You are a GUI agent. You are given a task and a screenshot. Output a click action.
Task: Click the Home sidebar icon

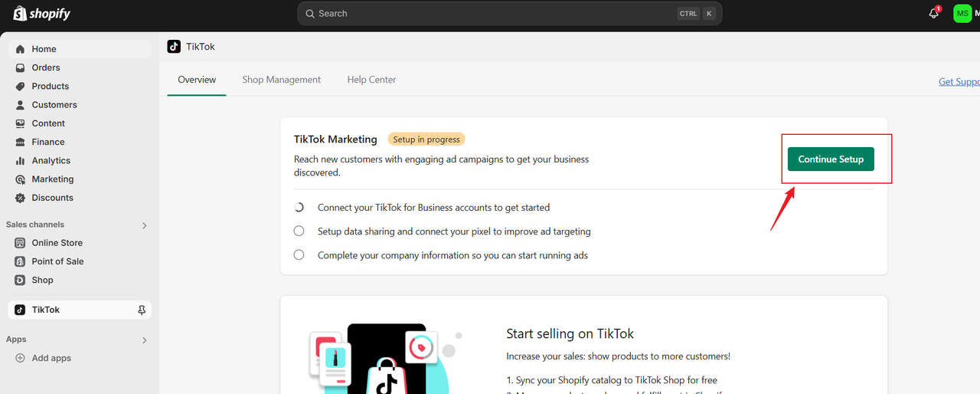click(21, 49)
